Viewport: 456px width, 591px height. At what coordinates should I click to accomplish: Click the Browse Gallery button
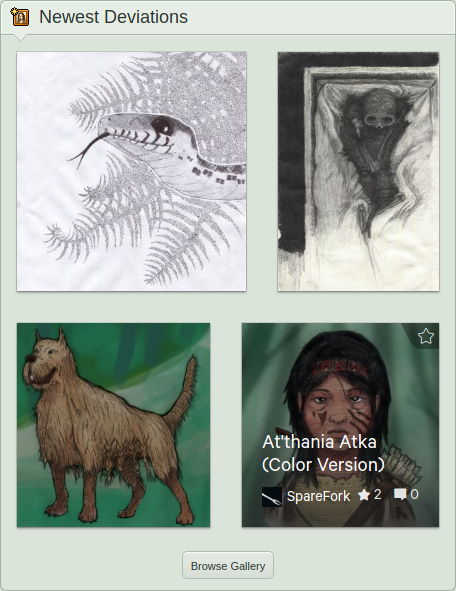click(228, 565)
